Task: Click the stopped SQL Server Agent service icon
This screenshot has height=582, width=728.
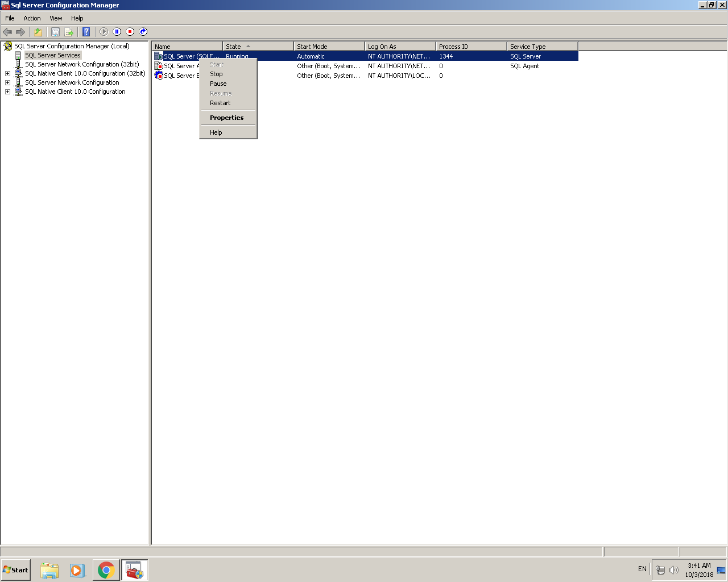Action: [159, 66]
